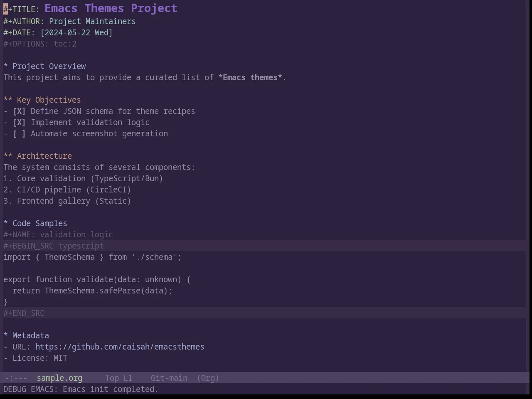The width and height of the screenshot is (532, 399).
Task: Click the import ThemeSchema code line
Action: coord(92,257)
